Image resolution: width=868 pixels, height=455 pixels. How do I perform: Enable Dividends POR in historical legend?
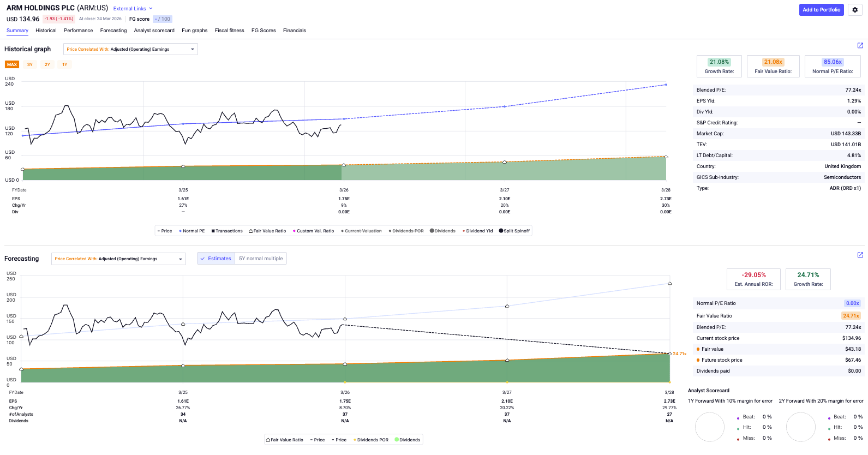coord(406,231)
